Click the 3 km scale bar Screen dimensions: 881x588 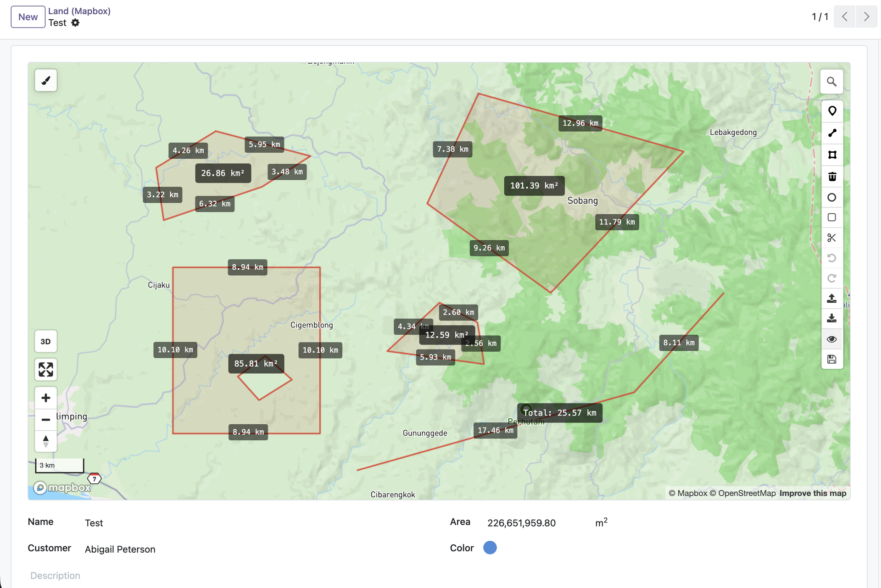pos(60,465)
